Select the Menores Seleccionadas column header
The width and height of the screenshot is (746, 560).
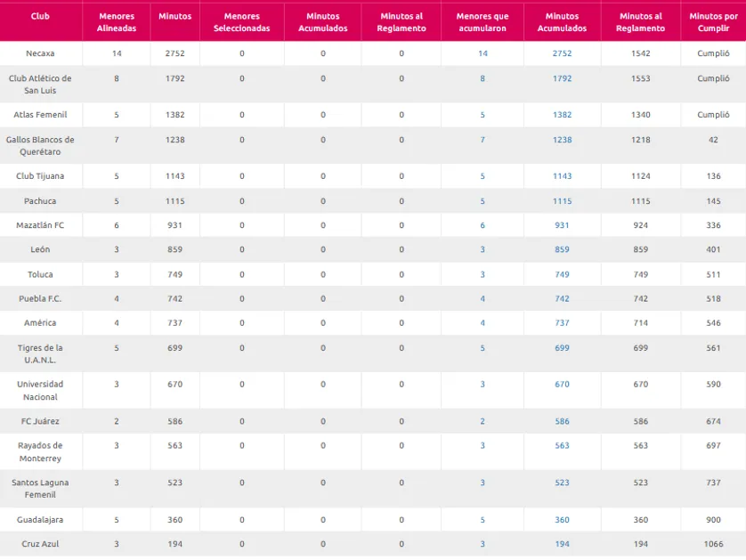pos(241,22)
